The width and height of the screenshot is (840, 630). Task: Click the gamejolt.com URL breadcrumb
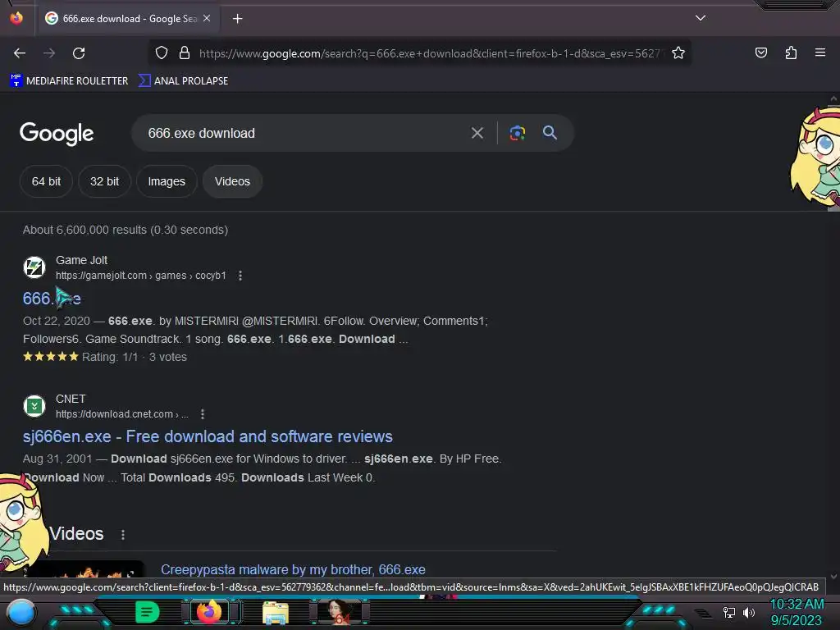pos(141,276)
